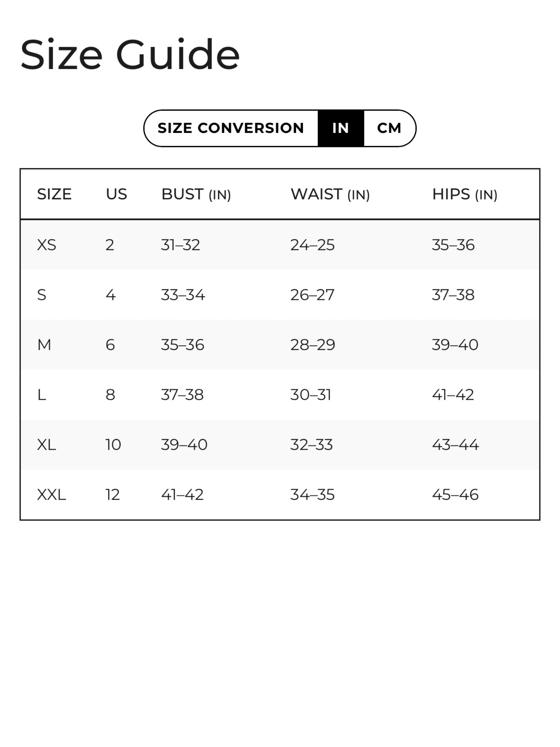This screenshot has height=747, width=560.
Task: Click the BUST (IN) column header
Action: 196,195
